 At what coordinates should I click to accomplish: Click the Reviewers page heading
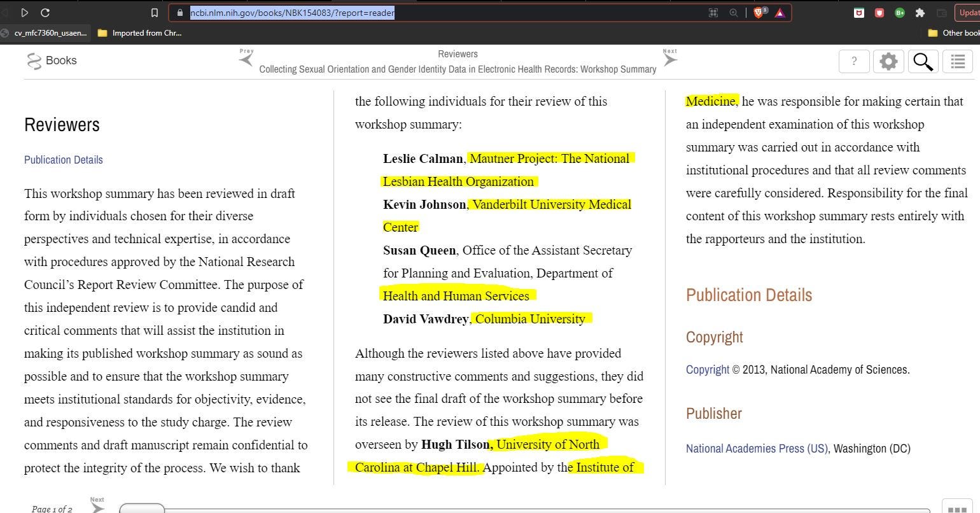(x=62, y=125)
